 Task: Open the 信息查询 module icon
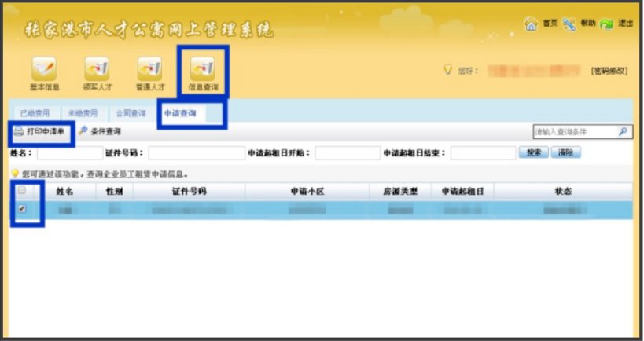pos(203,69)
